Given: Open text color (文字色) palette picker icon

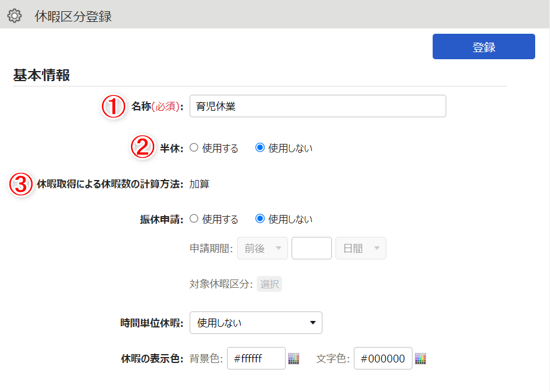Looking at the screenshot, I should (420, 358).
